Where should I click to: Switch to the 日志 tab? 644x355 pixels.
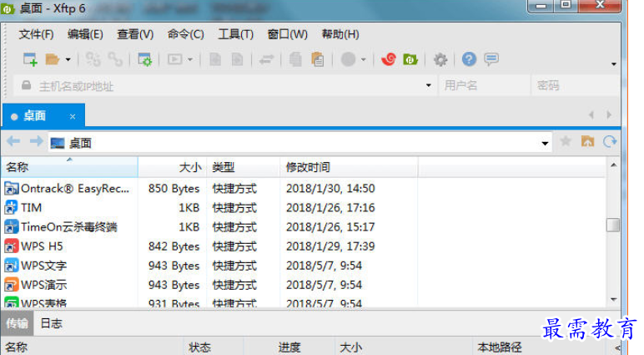[52, 324]
